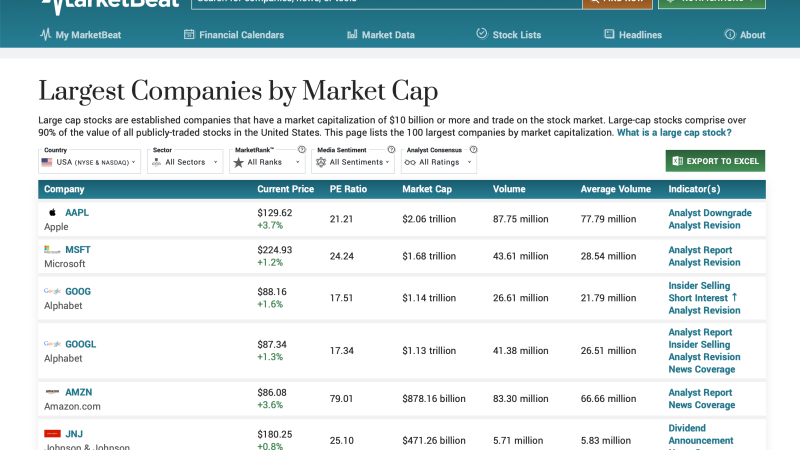Screen dimensions: 800x450
Task: Click the Market Data chart icon
Action: tap(351, 35)
